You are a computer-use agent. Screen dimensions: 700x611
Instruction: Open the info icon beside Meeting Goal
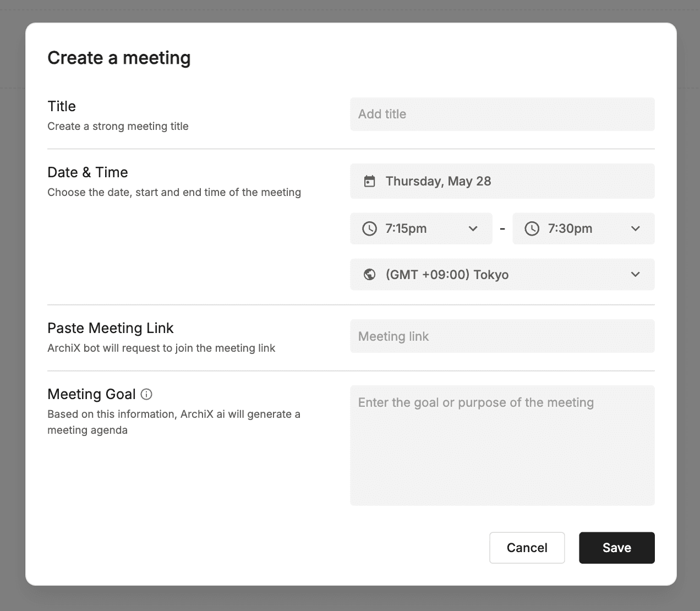tap(146, 394)
